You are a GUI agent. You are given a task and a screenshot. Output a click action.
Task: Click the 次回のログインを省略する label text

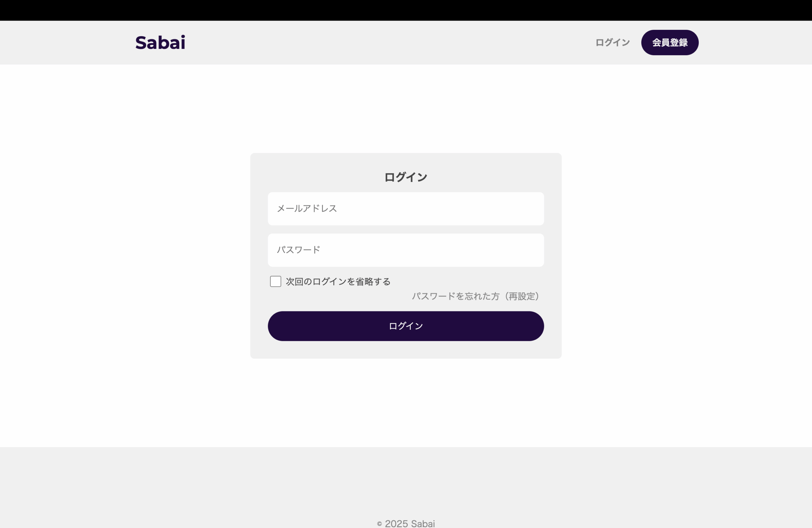(338, 282)
